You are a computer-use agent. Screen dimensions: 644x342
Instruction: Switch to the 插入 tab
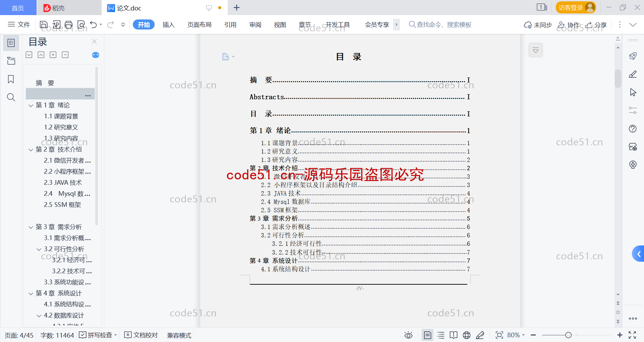(x=168, y=24)
